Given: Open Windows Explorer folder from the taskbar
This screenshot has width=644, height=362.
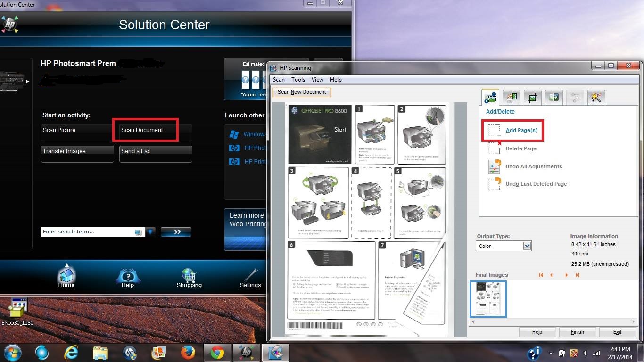Looking at the screenshot, I should pyautogui.click(x=100, y=353).
